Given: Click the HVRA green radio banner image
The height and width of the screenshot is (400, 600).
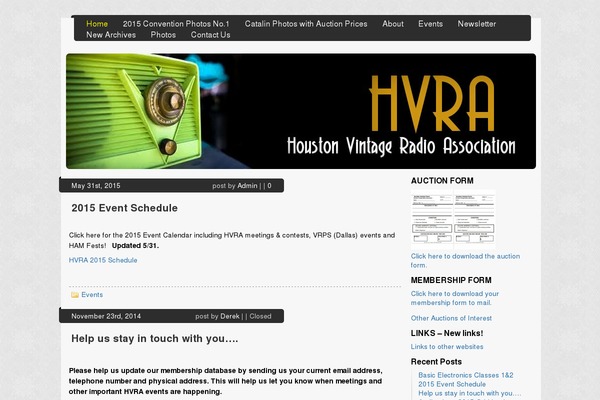Looking at the screenshot, I should pyautogui.click(x=301, y=111).
